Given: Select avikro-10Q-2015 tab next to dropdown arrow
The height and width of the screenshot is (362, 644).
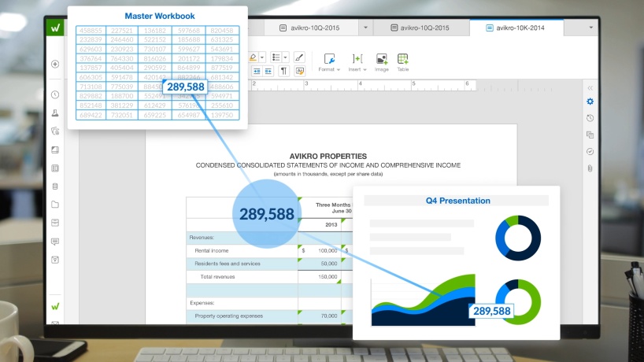Looking at the screenshot, I should click(x=311, y=28).
